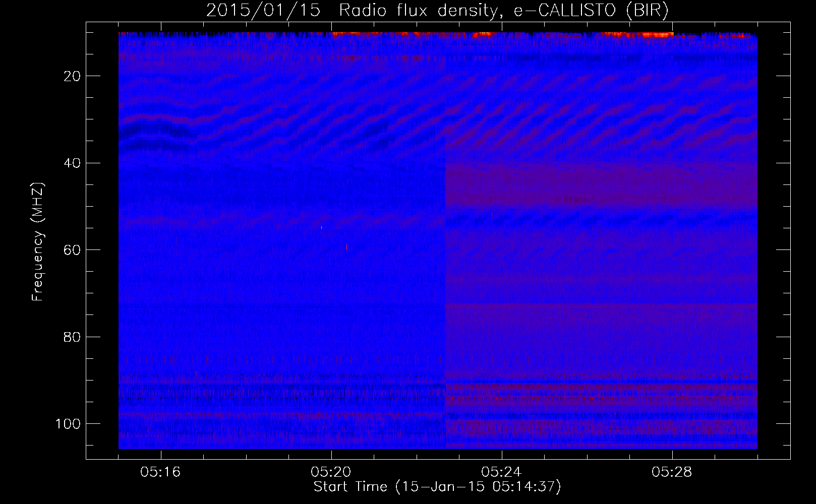This screenshot has width=816, height=504.
Task: Click the "Frequency (MHZ)" axis label
Action: [38, 242]
